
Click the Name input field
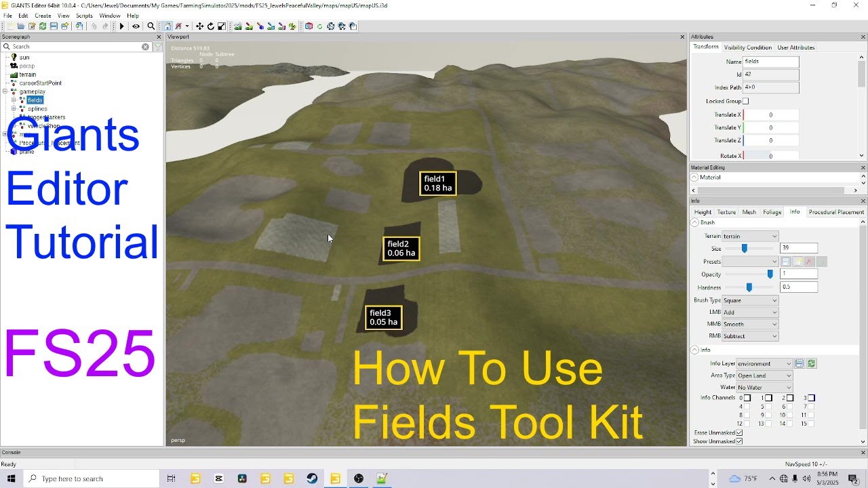coord(770,62)
